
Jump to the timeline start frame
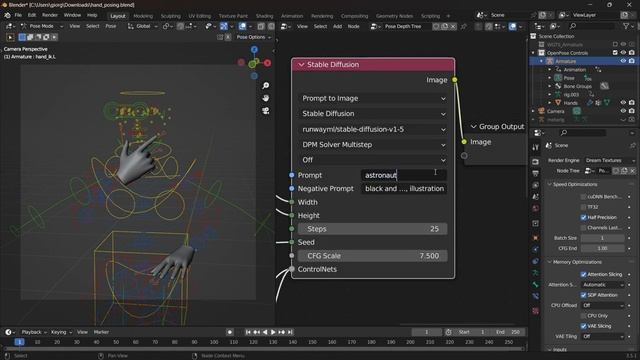point(248,332)
